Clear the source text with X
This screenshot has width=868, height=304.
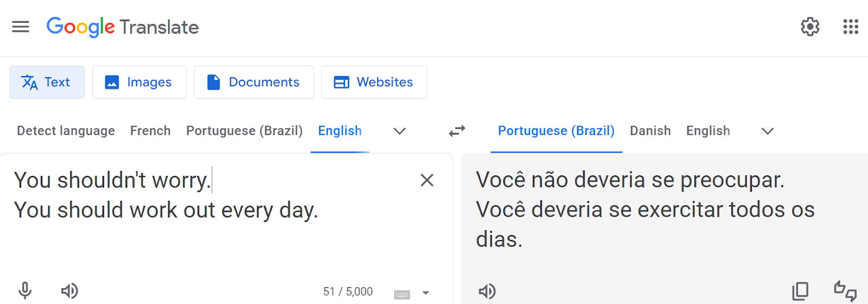click(x=427, y=180)
